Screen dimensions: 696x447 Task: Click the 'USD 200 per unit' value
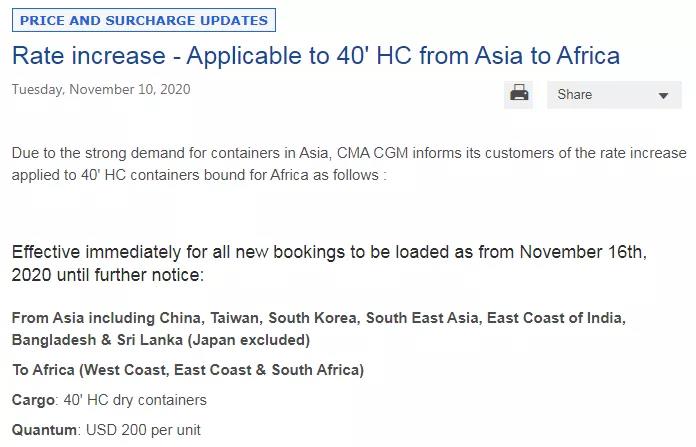(x=144, y=430)
